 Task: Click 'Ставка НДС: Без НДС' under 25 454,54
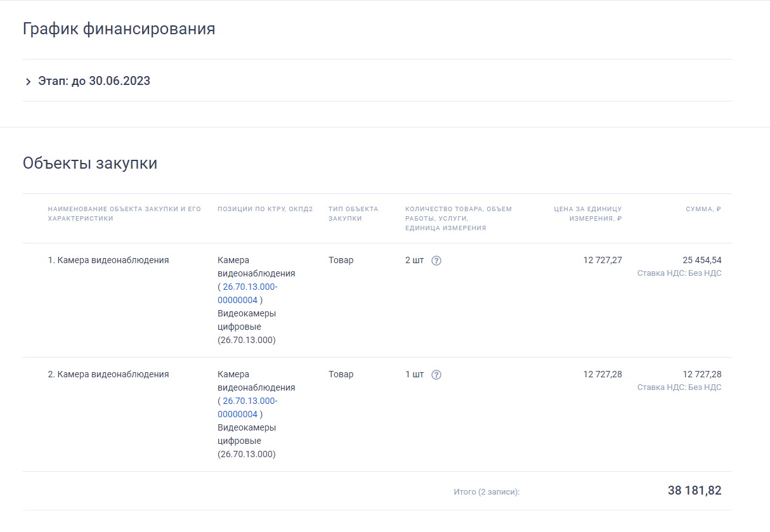point(679,273)
